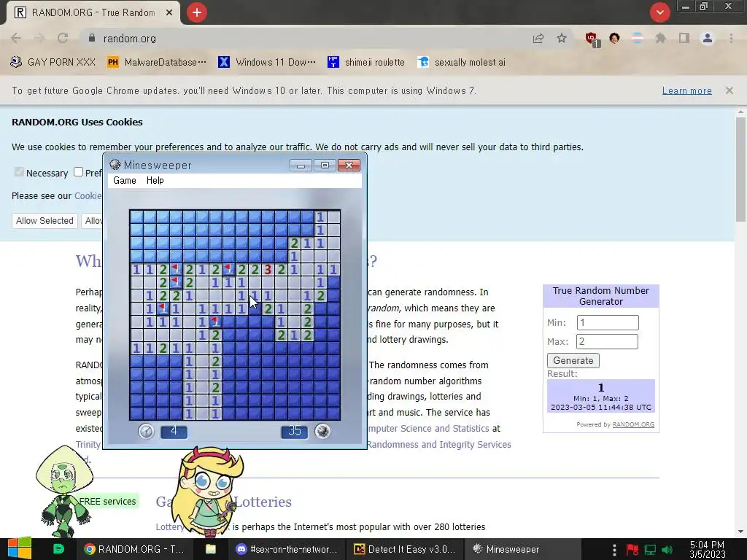Click the Generate random number button
Image resolution: width=747 pixels, height=560 pixels.
(x=573, y=360)
